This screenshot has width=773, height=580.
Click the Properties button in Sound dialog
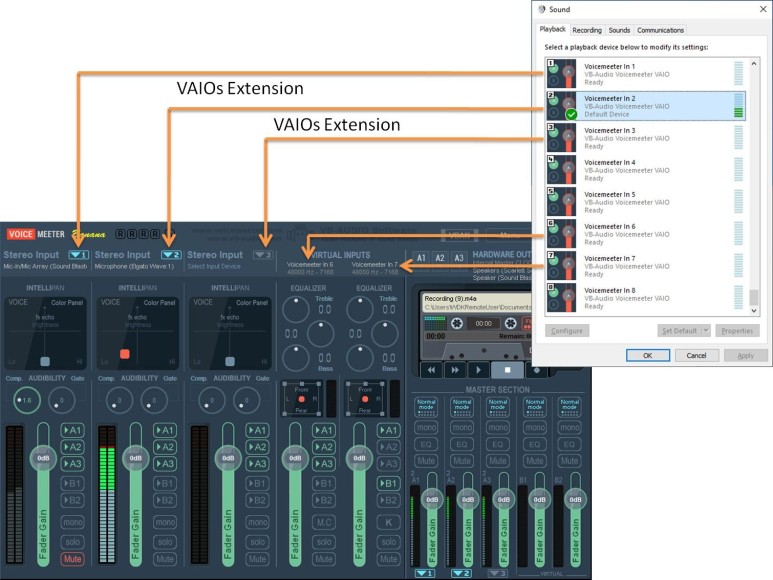coord(737,331)
